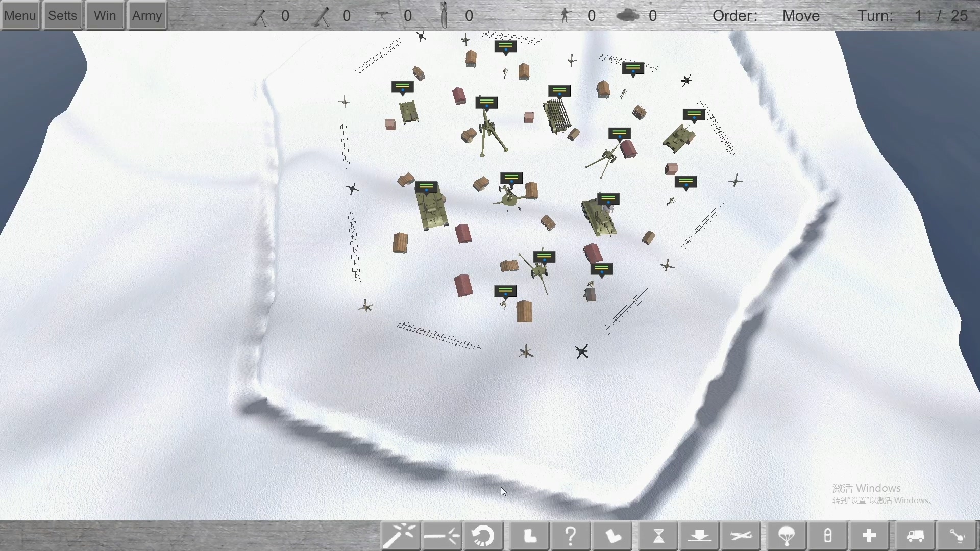The width and height of the screenshot is (980, 551).
Task: Select the magic wand fire order icon
Action: click(401, 536)
